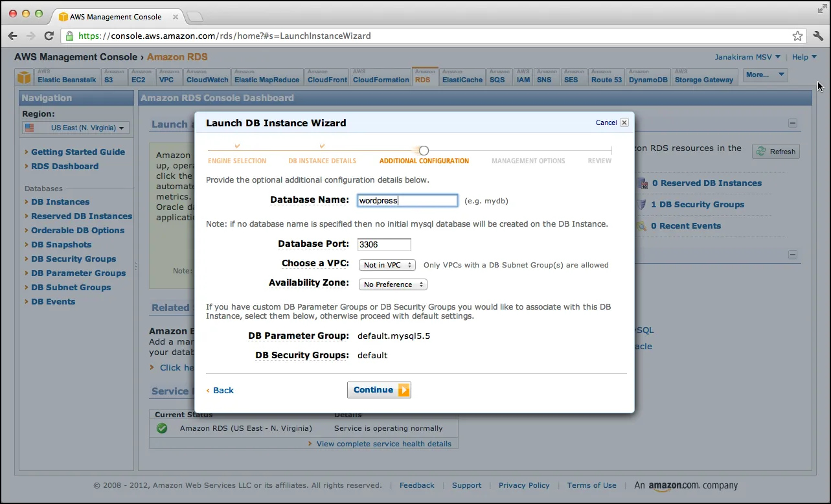Open the SNS service tab

[x=547, y=76]
